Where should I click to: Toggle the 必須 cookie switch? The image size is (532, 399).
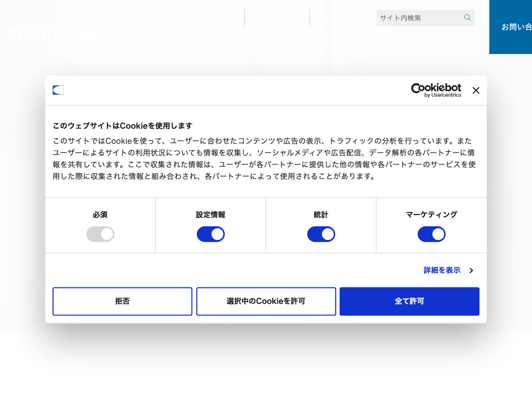(100, 234)
